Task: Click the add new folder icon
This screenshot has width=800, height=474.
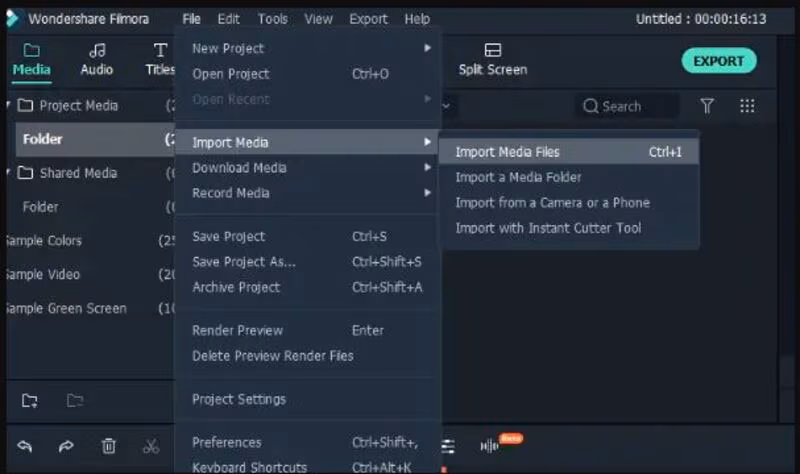Action: point(30,401)
